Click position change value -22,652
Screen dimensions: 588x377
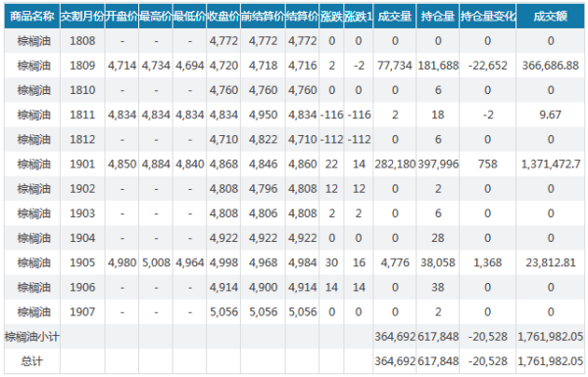coord(487,66)
